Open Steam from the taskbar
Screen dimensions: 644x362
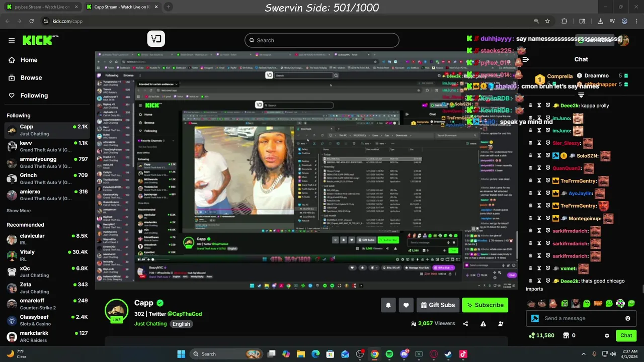click(448, 354)
